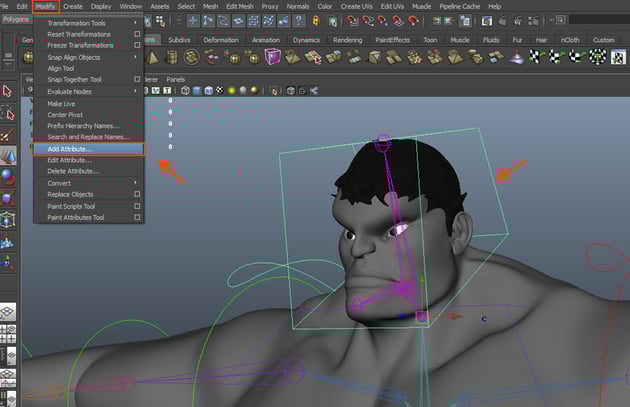Click the clapperboard IPR render icon
The image size is (630, 407).
coord(518,20)
